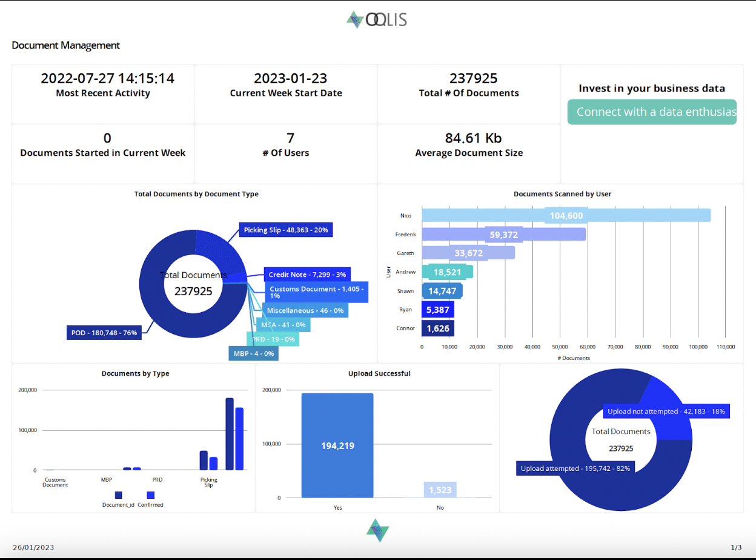This screenshot has width=756, height=560.
Task: Click the Nico bar showing 104,600
Action: (x=566, y=215)
